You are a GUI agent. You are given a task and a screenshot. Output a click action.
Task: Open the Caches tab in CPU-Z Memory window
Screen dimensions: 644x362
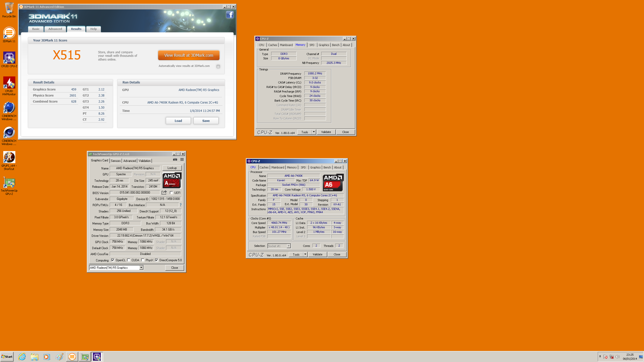272,45
